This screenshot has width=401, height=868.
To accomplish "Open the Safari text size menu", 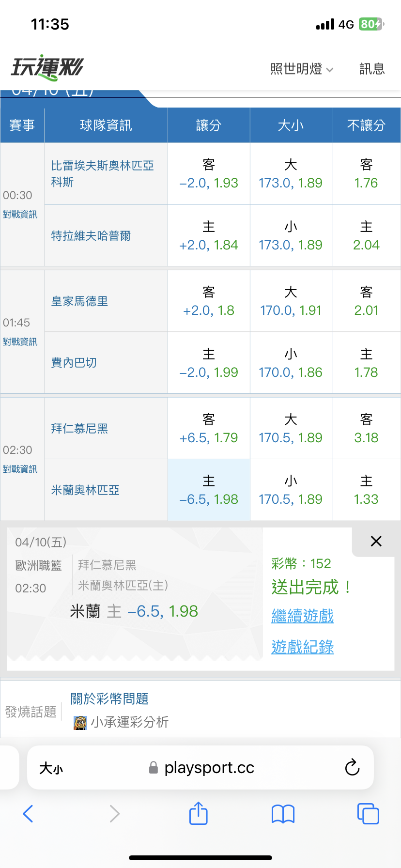I will pyautogui.click(x=51, y=768).
